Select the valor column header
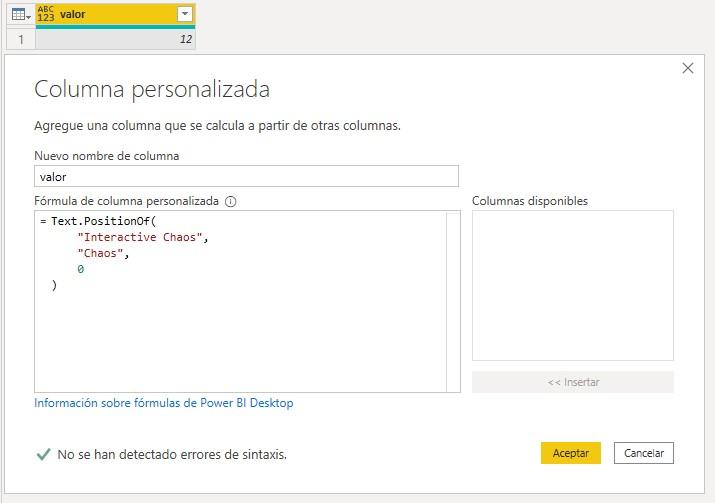The height and width of the screenshot is (503, 715). (115, 15)
